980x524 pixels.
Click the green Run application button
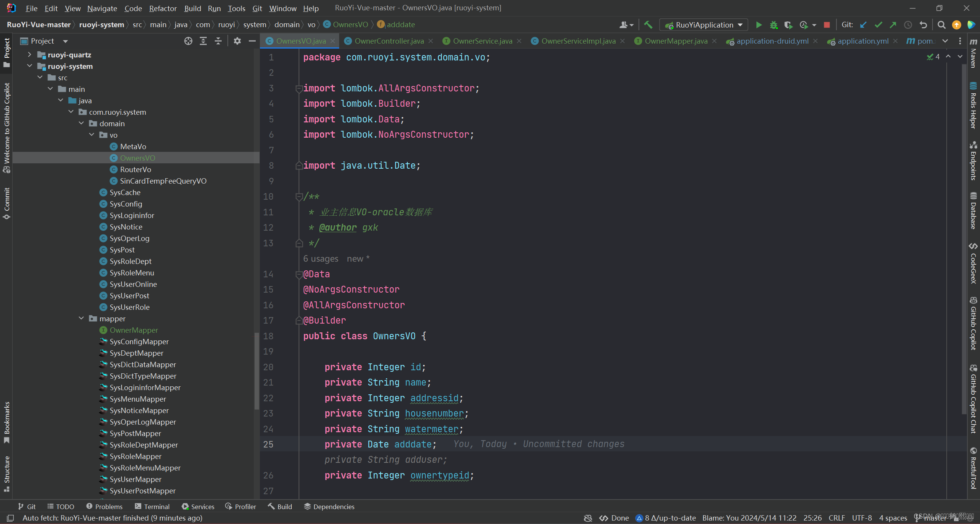click(x=758, y=25)
